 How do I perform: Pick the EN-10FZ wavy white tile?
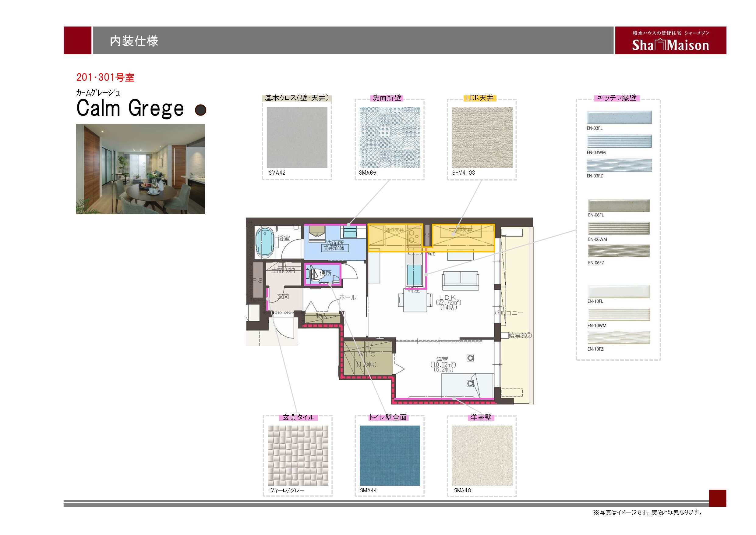coord(619,338)
